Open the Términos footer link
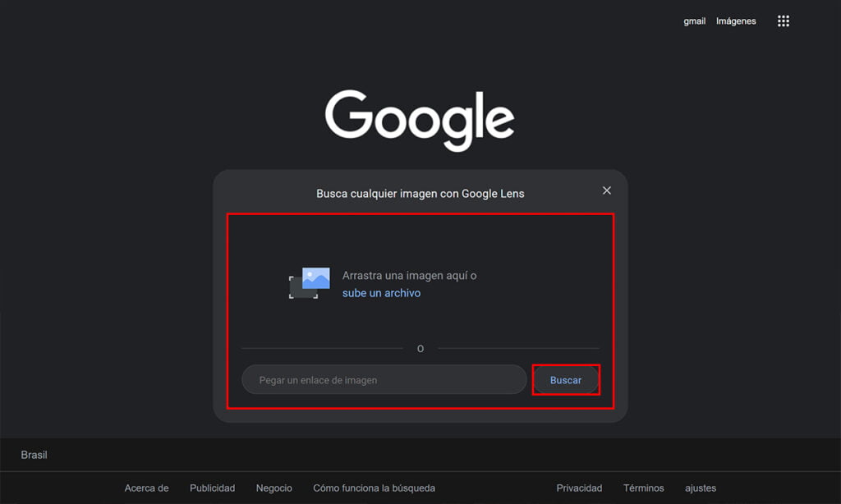841x504 pixels. pos(644,488)
